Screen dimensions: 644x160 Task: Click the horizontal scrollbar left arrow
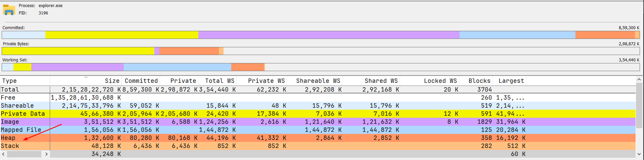pos(3,154)
